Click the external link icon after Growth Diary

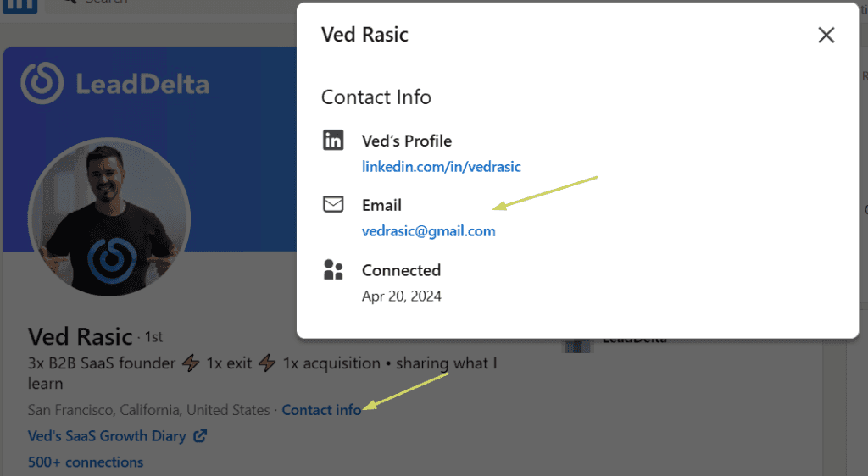pos(200,435)
